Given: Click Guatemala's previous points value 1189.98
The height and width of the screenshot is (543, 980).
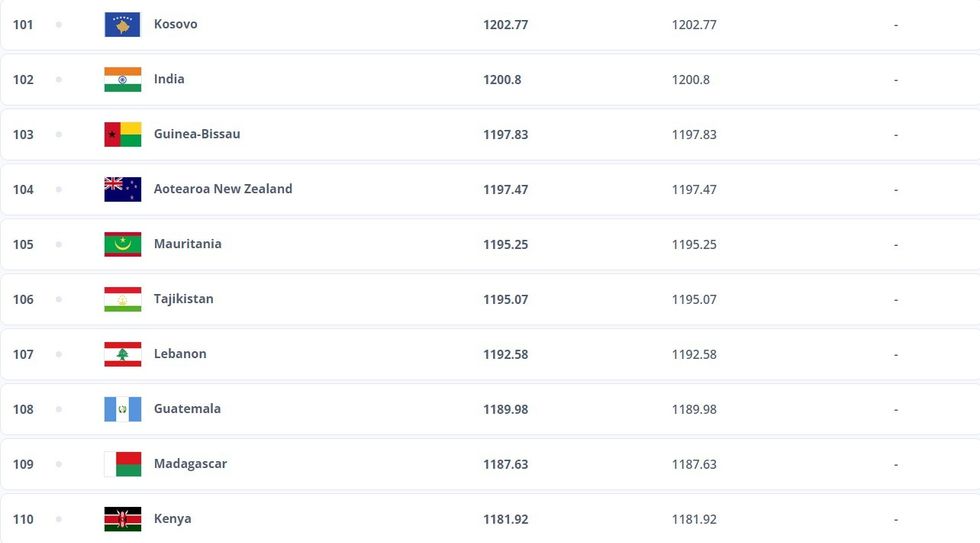Looking at the screenshot, I should click(694, 409).
